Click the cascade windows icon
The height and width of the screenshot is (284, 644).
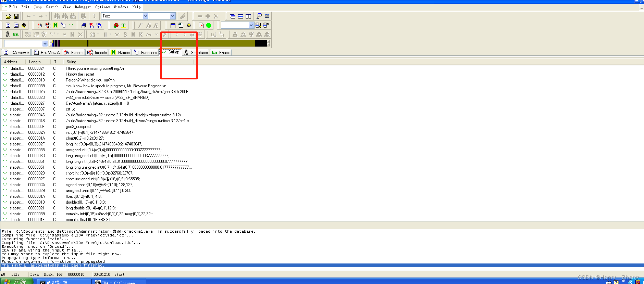click(233, 16)
